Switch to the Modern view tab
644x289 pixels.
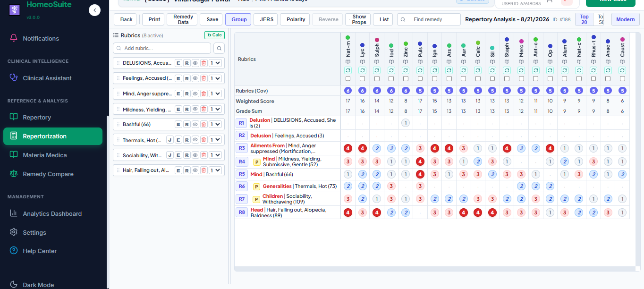click(x=626, y=19)
